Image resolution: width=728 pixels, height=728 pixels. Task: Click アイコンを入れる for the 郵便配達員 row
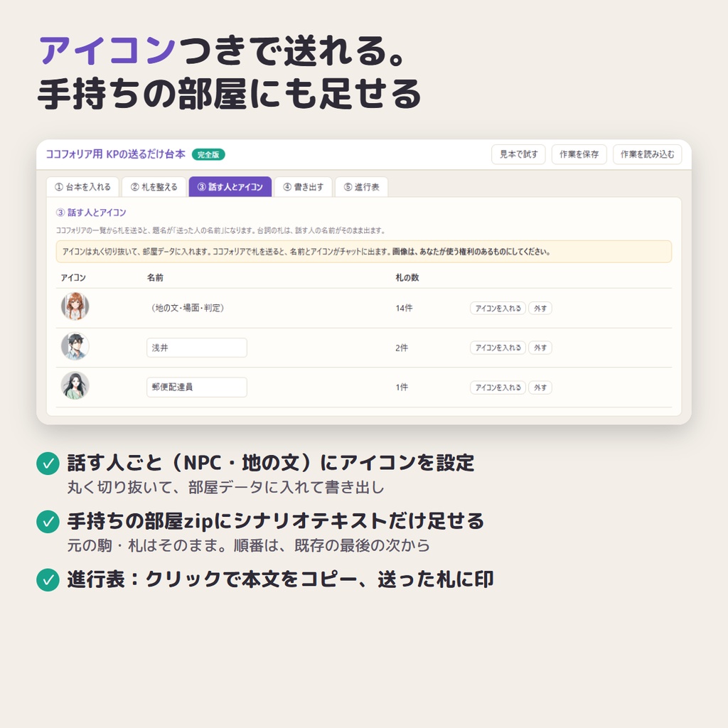click(498, 387)
